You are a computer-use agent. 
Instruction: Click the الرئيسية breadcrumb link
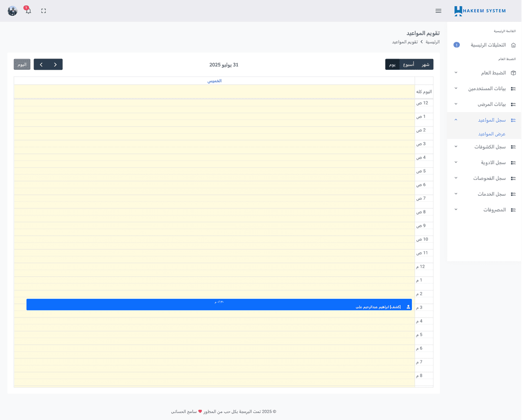click(x=432, y=42)
